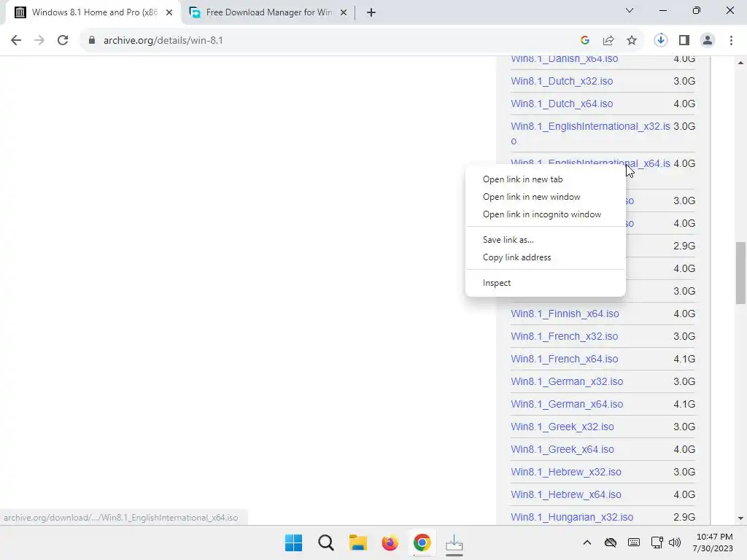747x560 pixels.
Task: Select Copy link address
Action: tap(516, 257)
